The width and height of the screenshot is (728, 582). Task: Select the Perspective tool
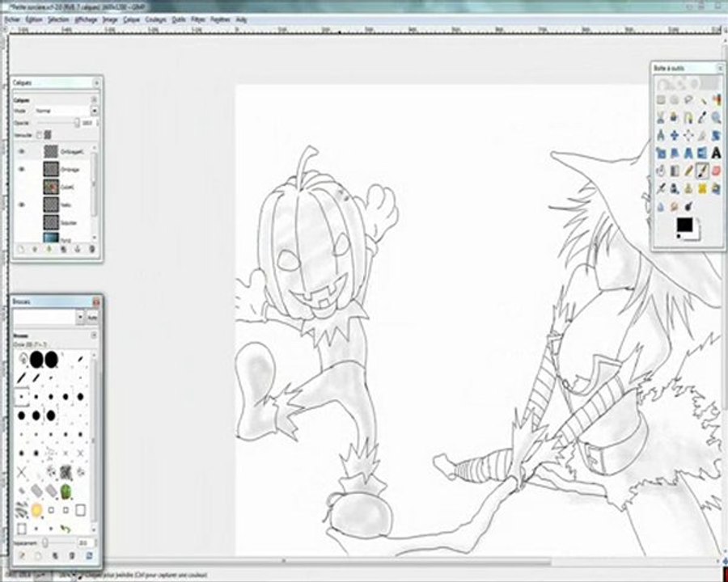point(688,153)
